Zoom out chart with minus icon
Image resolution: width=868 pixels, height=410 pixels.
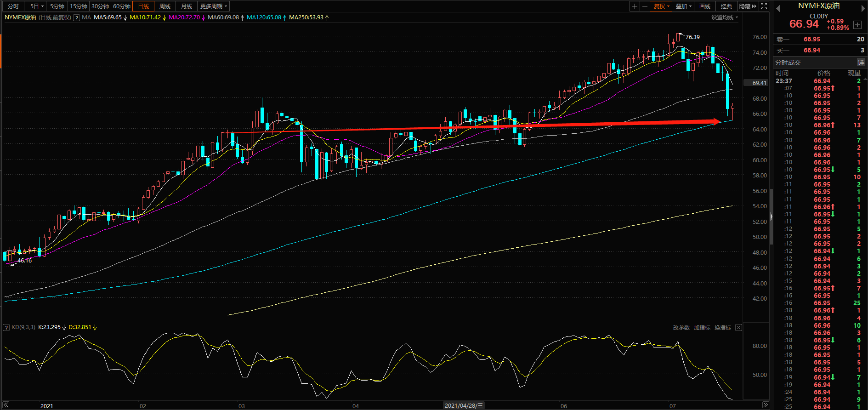(x=645, y=6)
